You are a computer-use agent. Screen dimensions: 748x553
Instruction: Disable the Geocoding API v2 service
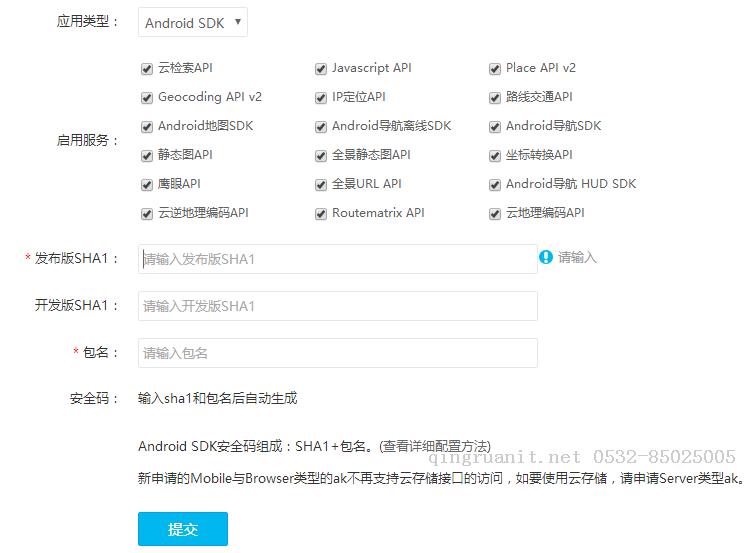[147, 98]
